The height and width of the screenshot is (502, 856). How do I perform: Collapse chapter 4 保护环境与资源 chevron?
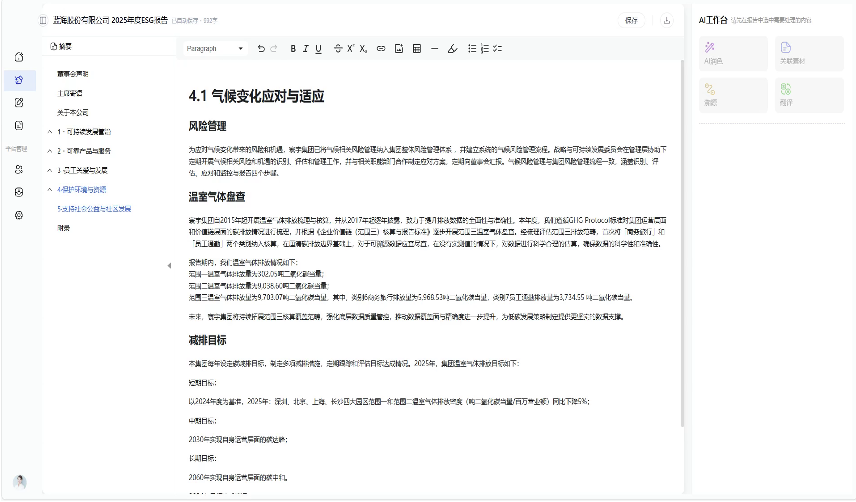point(50,189)
